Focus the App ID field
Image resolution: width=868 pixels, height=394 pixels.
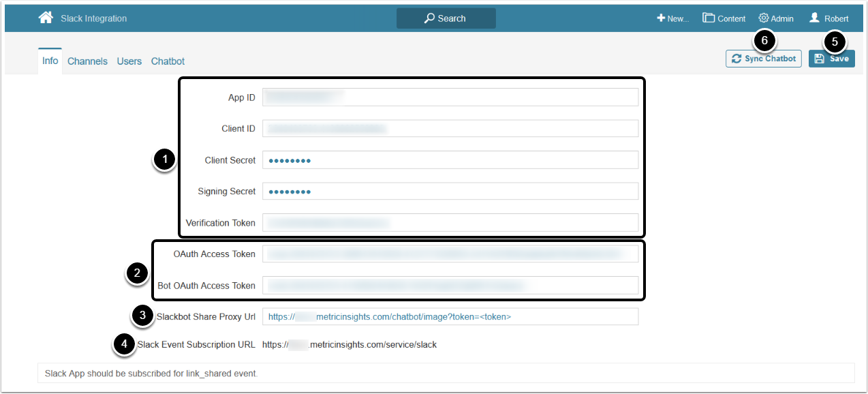coord(450,97)
